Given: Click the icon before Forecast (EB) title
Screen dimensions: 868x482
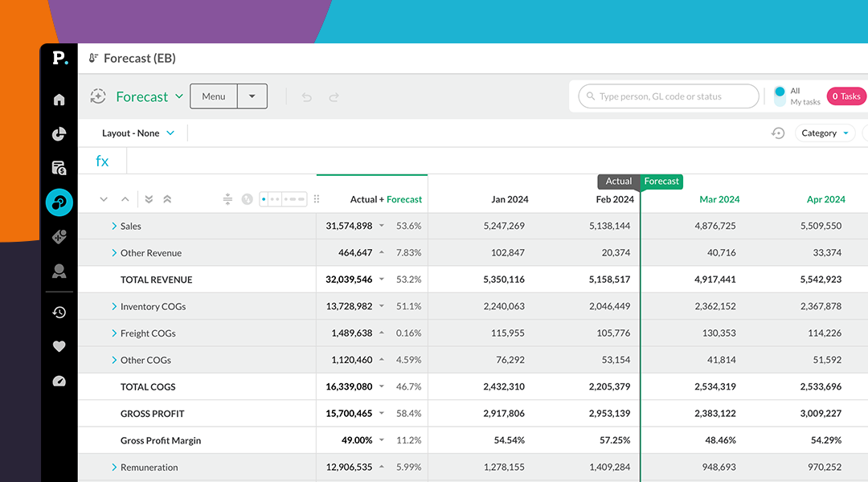Looking at the screenshot, I should point(93,58).
